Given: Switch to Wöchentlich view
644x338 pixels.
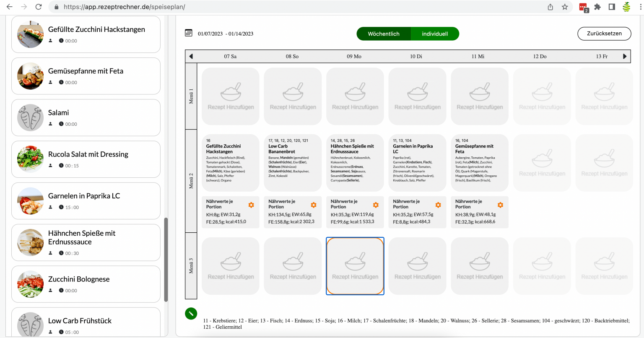Looking at the screenshot, I should point(384,34).
